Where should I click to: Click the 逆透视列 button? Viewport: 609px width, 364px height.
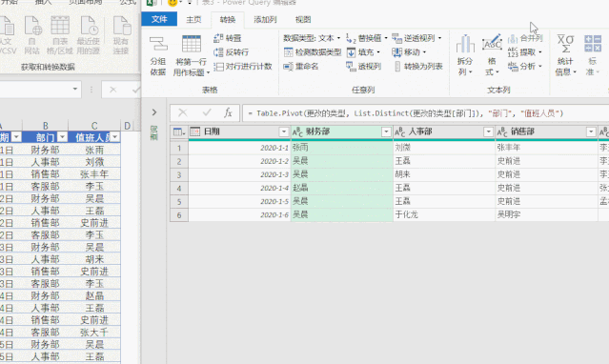(x=414, y=38)
